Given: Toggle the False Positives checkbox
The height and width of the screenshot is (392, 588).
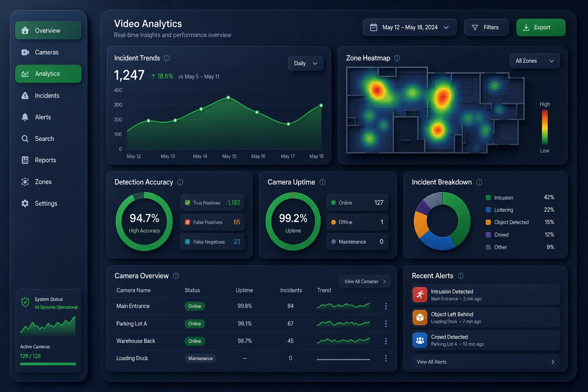Looking at the screenshot, I should click(x=188, y=222).
